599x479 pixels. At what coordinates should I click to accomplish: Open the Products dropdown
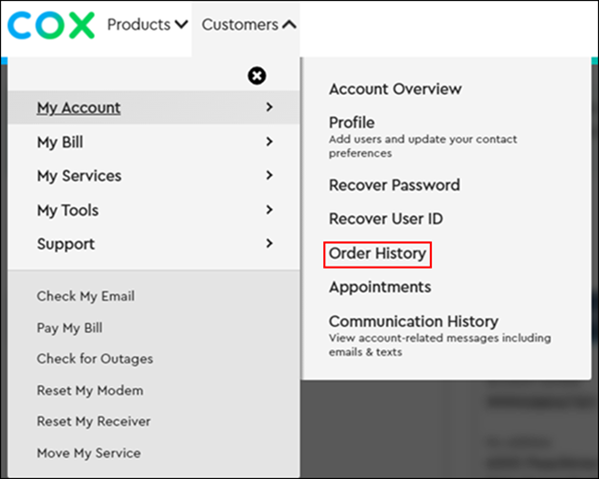click(147, 25)
